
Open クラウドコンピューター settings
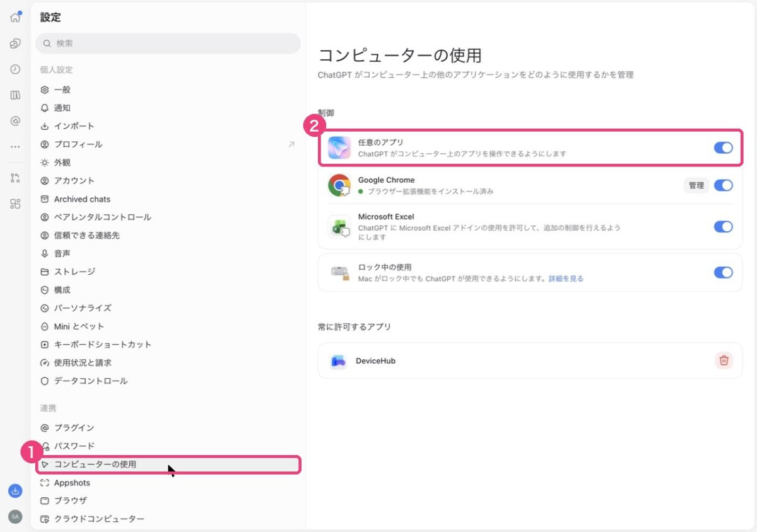point(168,519)
